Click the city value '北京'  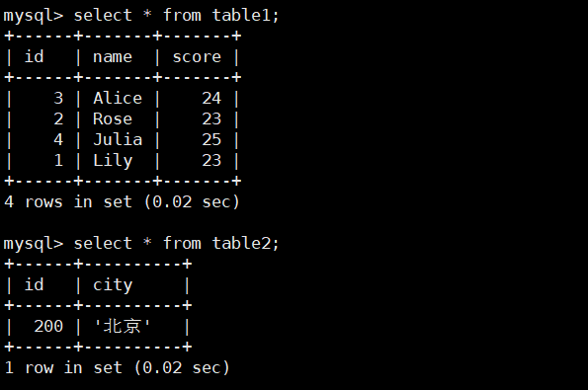[122, 326]
